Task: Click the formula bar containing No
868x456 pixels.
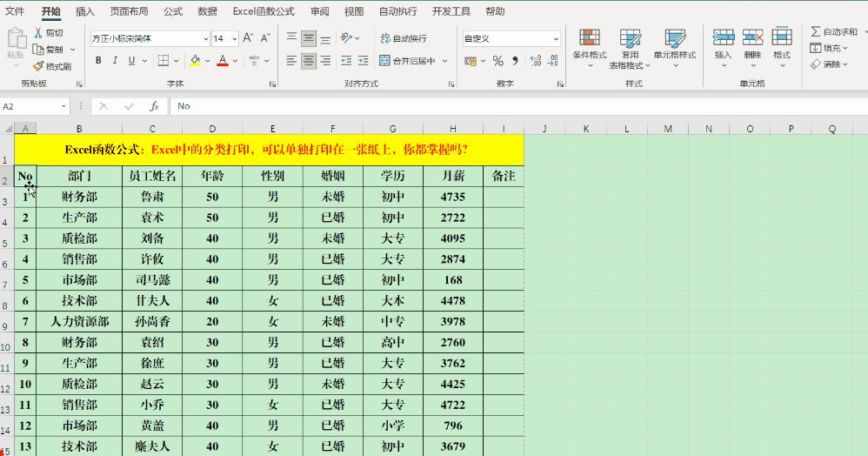Action: point(517,106)
